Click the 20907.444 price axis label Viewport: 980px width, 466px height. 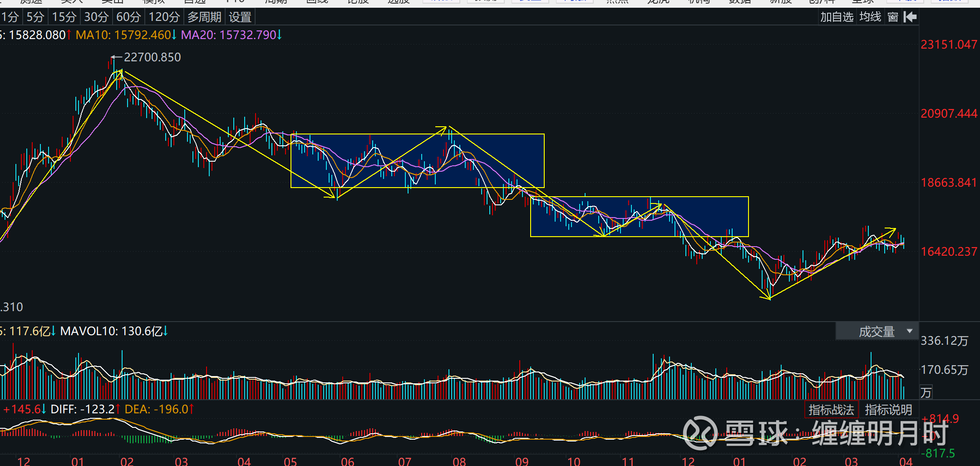(949, 114)
